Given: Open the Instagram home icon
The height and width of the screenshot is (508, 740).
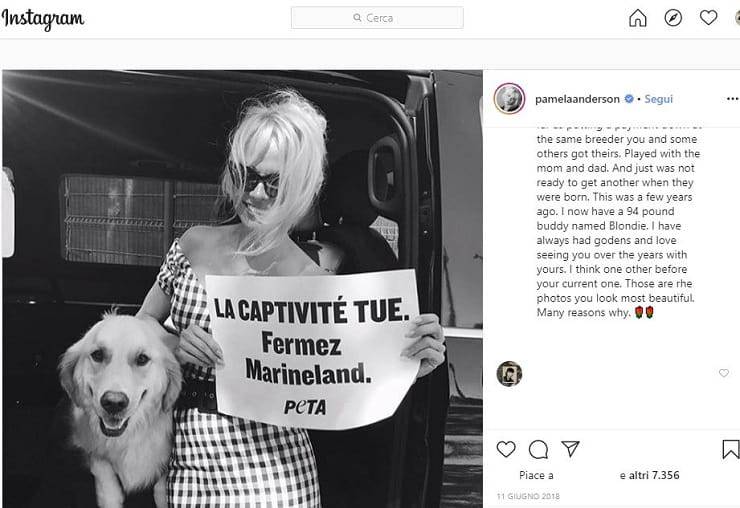Looking at the screenshot, I should [x=638, y=18].
